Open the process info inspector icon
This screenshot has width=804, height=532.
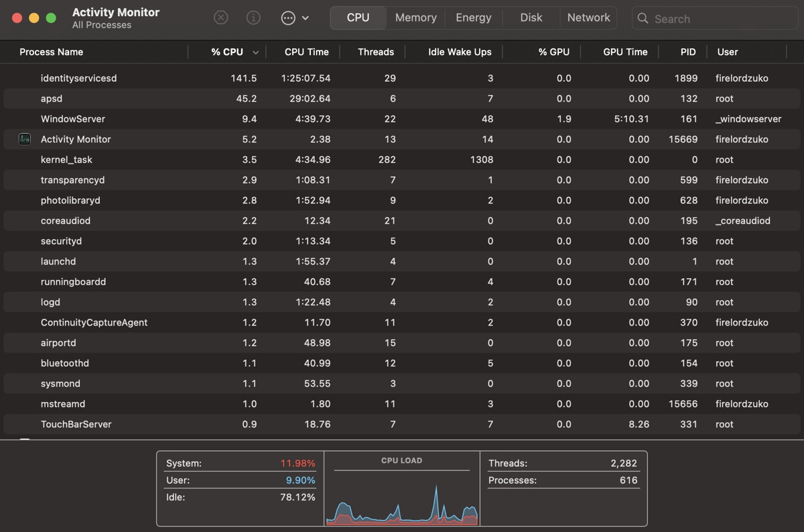pyautogui.click(x=253, y=18)
